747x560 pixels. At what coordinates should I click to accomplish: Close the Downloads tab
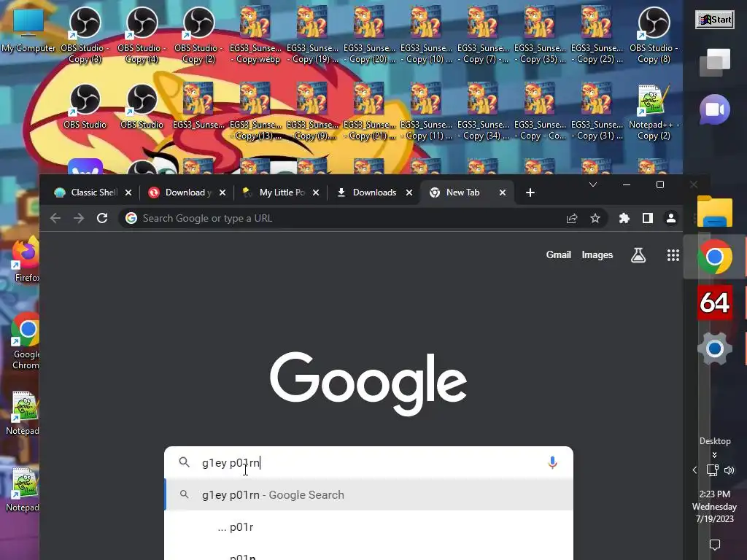(409, 192)
